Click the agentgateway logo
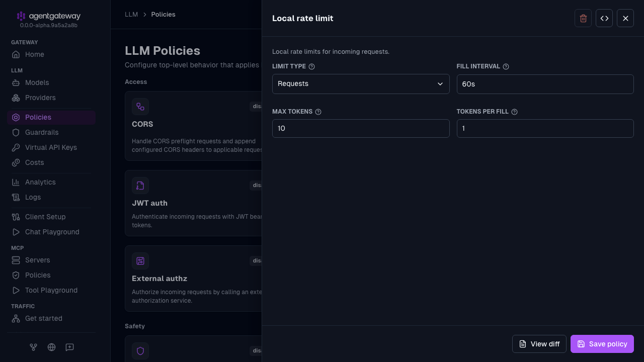The image size is (644, 362). coord(48,16)
